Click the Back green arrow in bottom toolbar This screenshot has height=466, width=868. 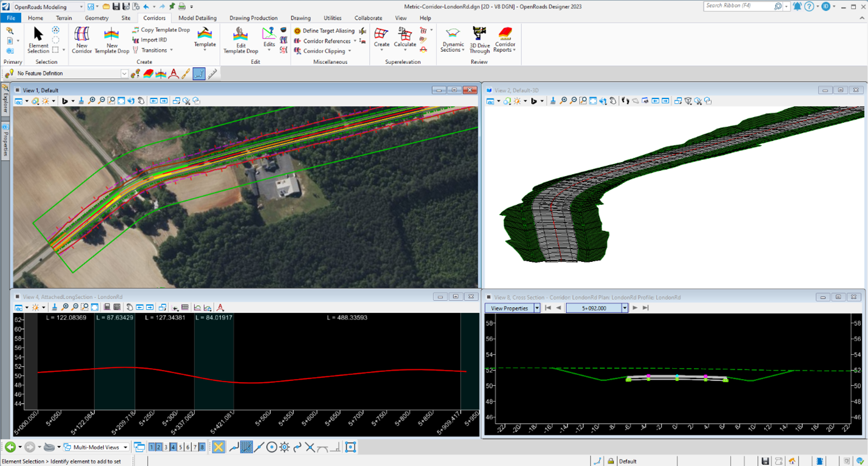tap(10, 447)
